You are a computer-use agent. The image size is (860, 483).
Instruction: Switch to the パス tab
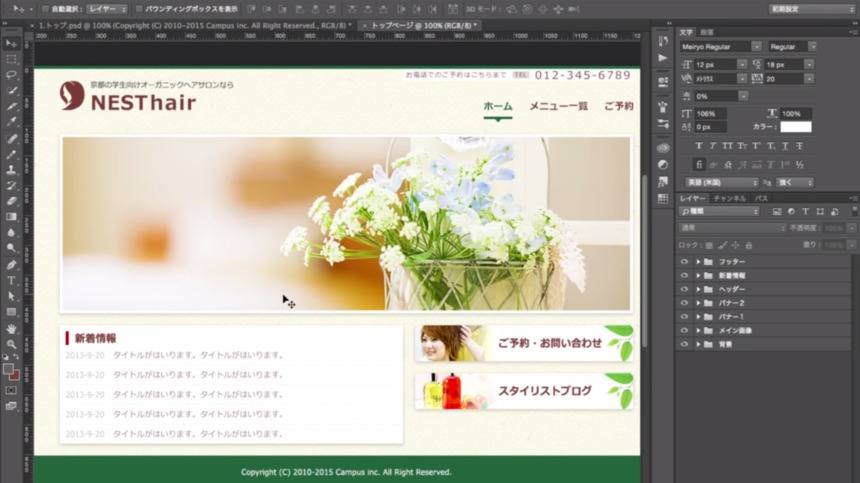(761, 198)
